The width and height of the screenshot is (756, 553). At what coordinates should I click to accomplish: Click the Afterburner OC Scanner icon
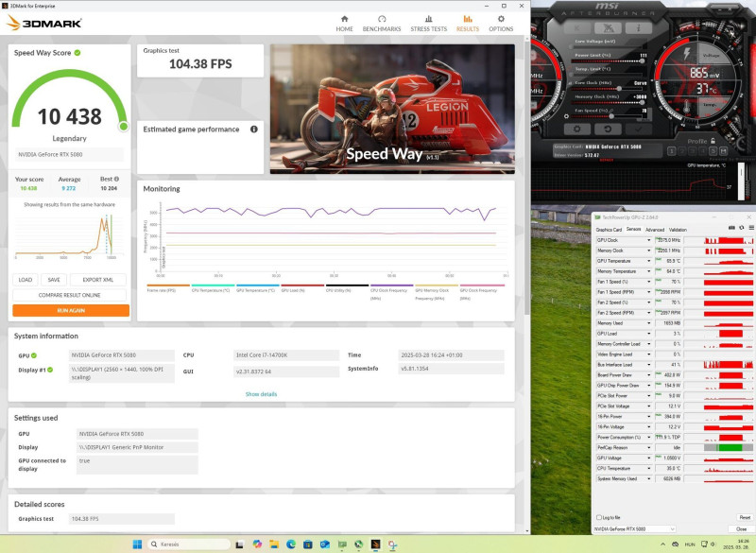point(608,28)
